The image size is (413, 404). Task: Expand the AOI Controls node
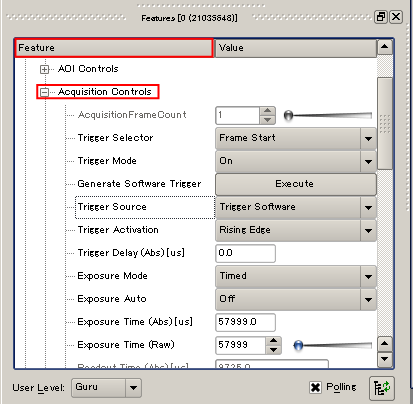pyautogui.click(x=44, y=69)
